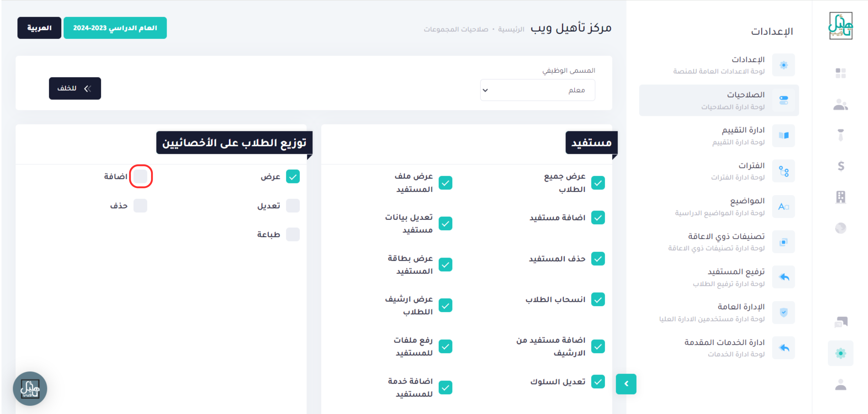The height and width of the screenshot is (414, 868).
Task: Uncheck تعديل السلوك permission
Action: [x=598, y=382]
